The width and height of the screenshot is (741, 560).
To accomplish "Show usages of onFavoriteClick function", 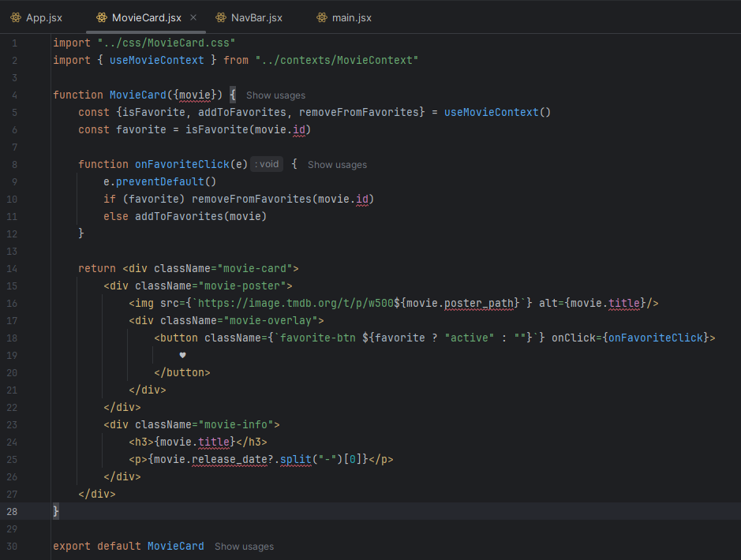I will pos(337,165).
